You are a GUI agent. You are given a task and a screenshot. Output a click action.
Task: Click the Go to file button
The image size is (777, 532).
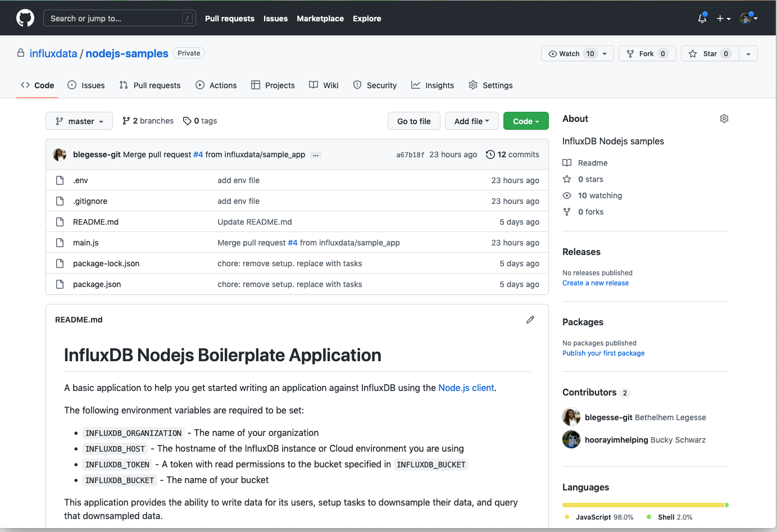pyautogui.click(x=414, y=121)
